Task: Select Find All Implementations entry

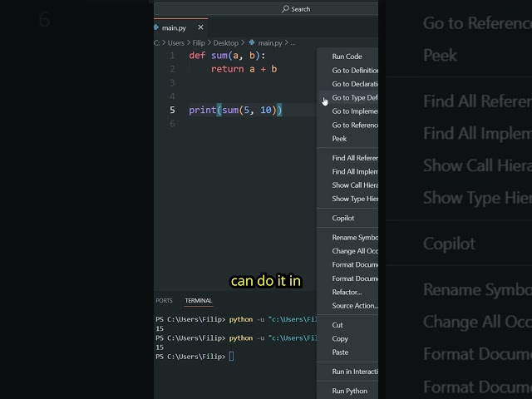Action: pos(347,172)
